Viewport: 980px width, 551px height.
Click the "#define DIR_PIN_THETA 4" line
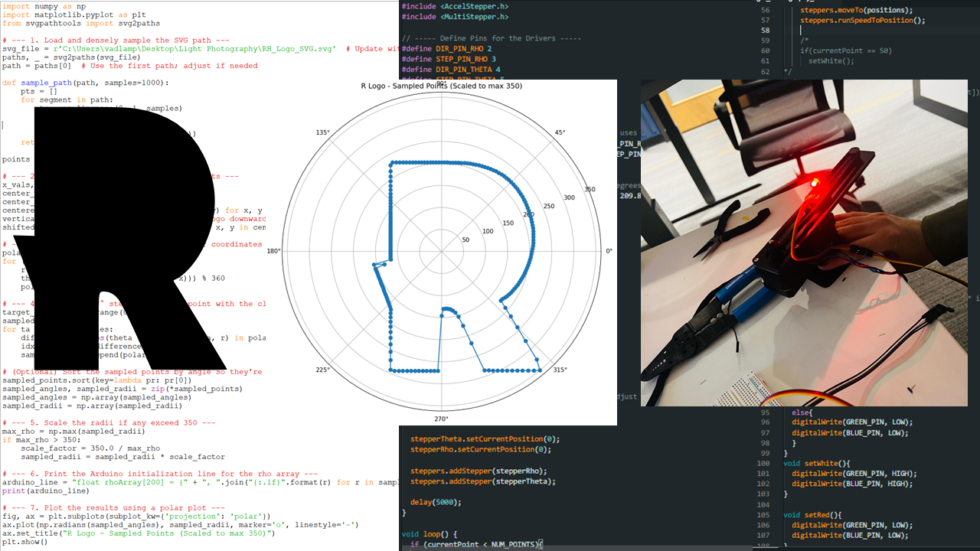451,70
